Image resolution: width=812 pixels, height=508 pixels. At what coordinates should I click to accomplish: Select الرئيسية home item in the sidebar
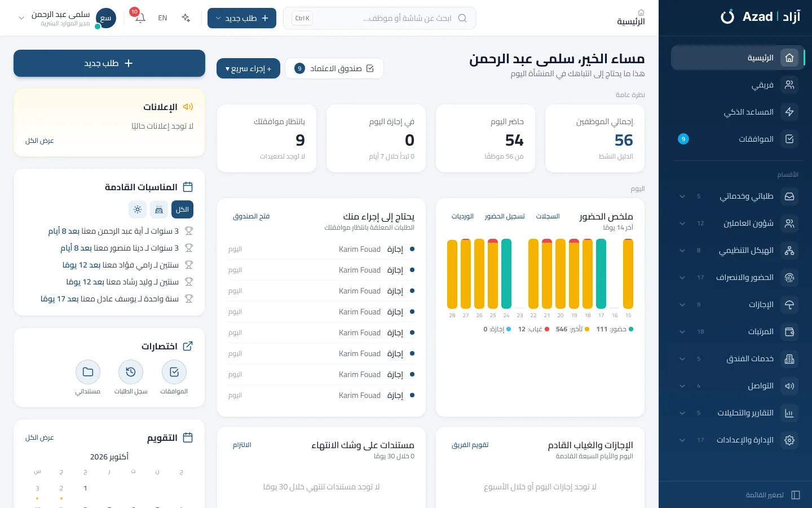(738, 58)
